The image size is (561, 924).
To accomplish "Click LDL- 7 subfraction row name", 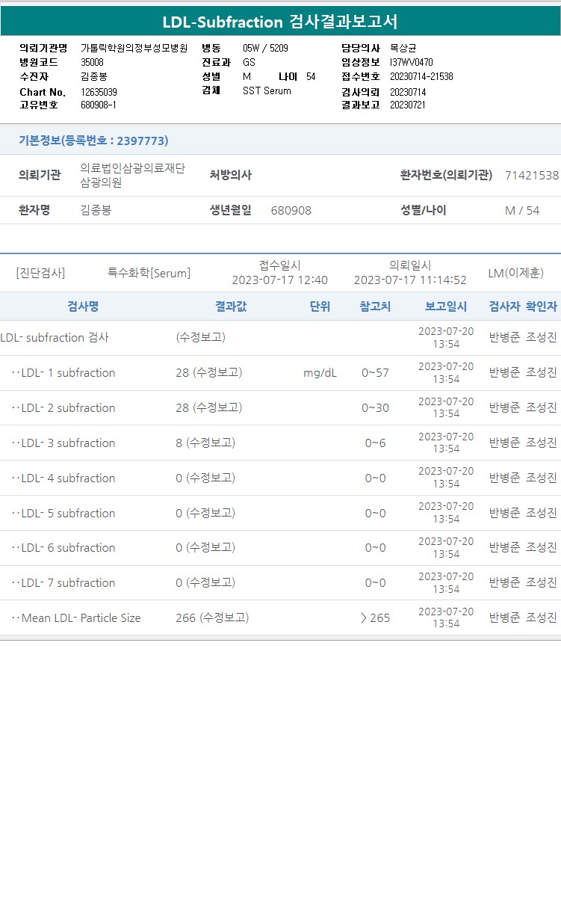I will click(x=63, y=582).
